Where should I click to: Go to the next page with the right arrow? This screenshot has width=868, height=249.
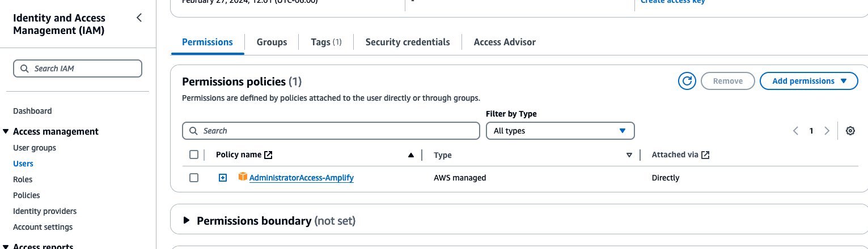(827, 131)
